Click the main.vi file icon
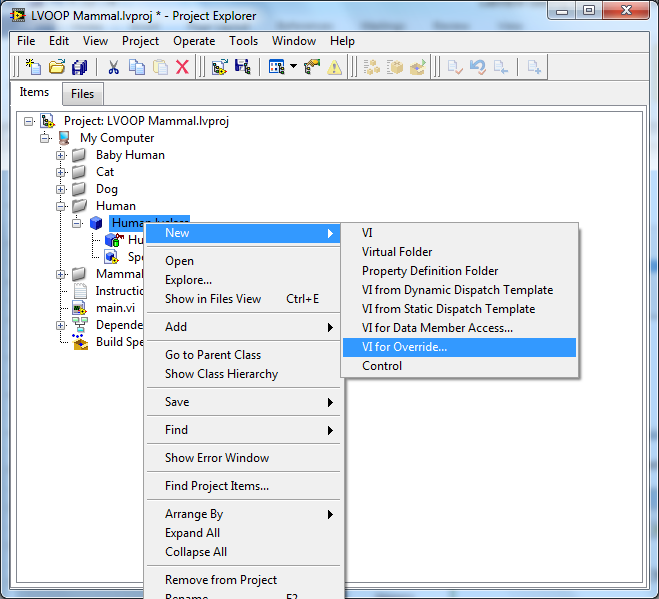 79,308
